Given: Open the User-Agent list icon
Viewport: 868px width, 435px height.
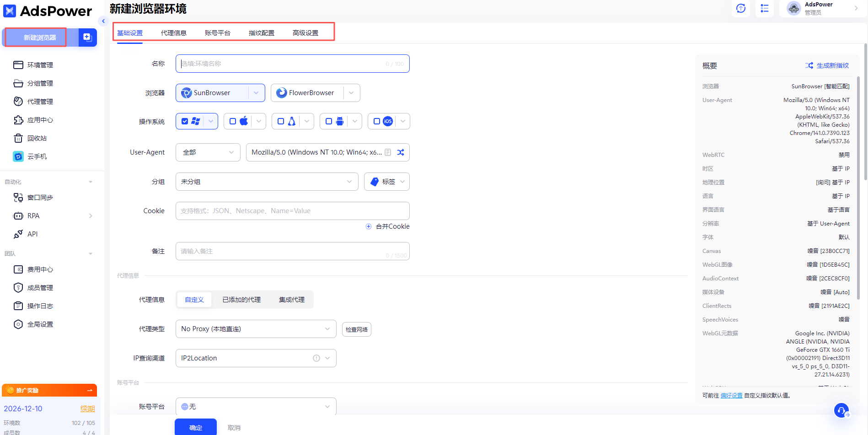Looking at the screenshot, I should (388, 152).
